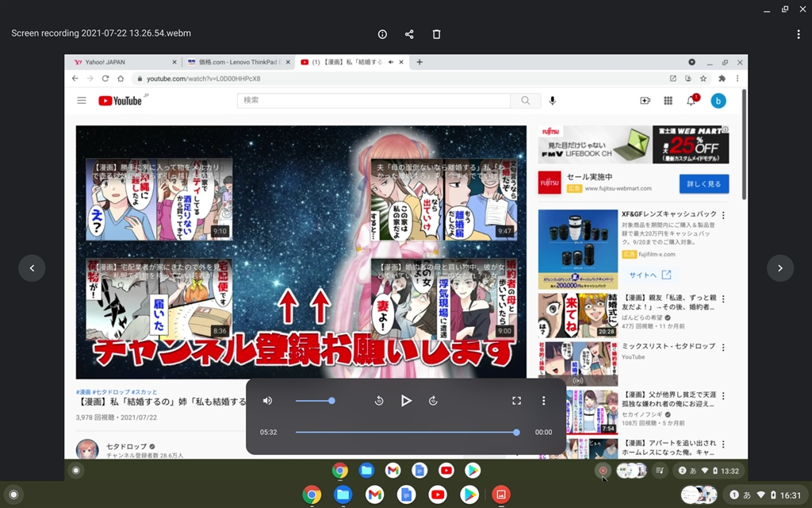Screen dimensions: 812x508
Task: Mute the YouTube tab audio icon
Action: 390,62
